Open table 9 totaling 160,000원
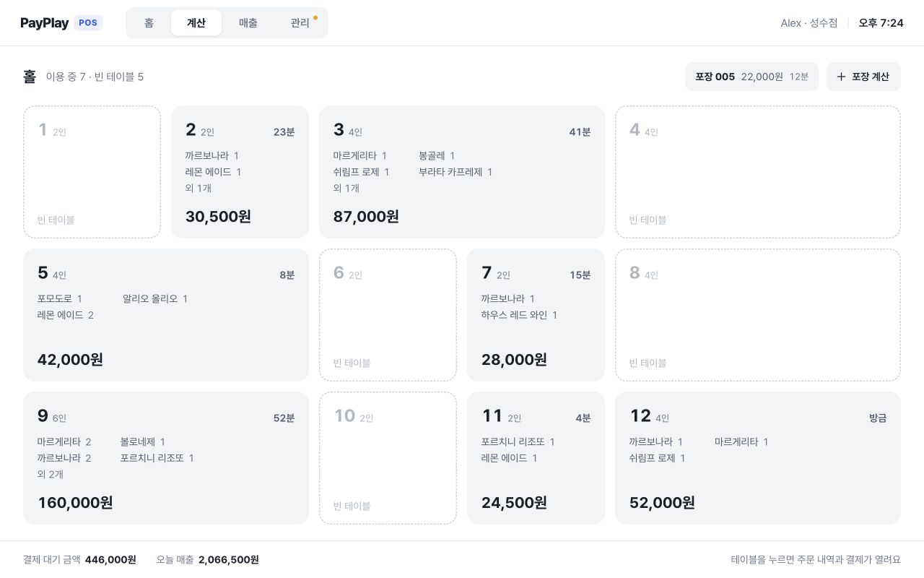The height and width of the screenshot is (578, 924). point(166,458)
